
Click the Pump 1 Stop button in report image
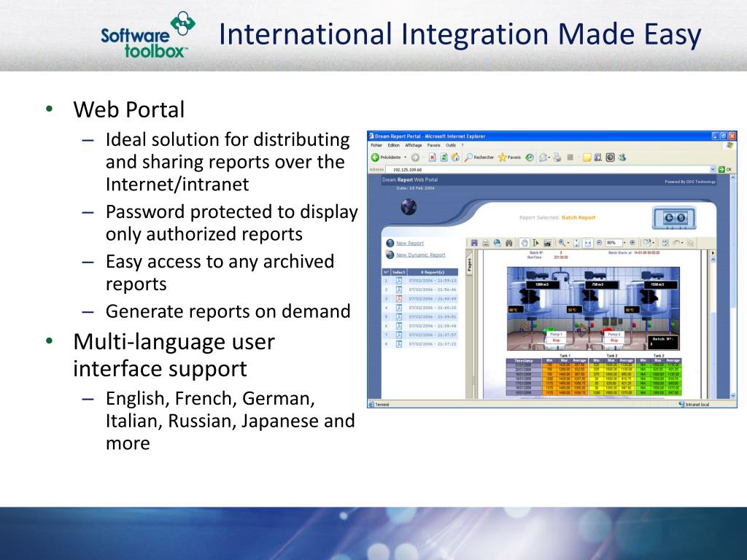555,341
